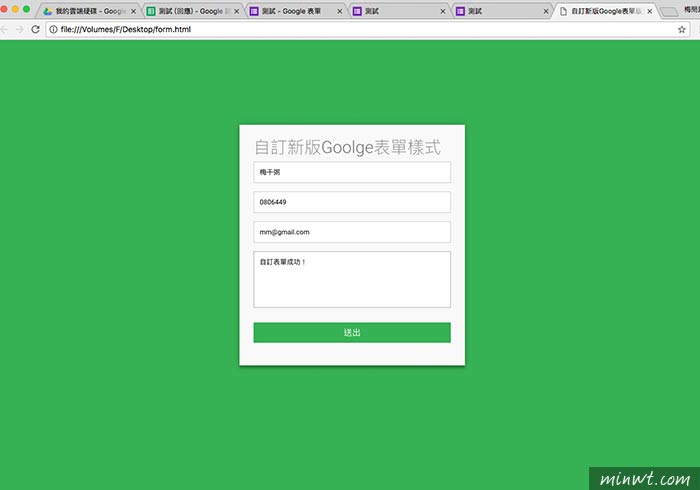Click the purple Forms favicon on the 測試 - Google 表單 tab
Viewport: 700px width, 490px height.
click(254, 11)
